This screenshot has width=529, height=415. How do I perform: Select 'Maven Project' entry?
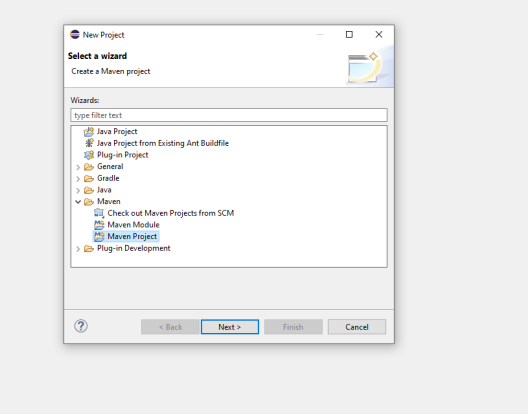point(132,237)
